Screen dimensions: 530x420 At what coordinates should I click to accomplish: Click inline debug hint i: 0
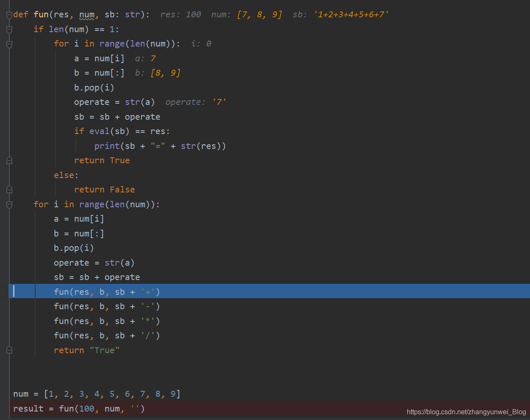pos(201,44)
